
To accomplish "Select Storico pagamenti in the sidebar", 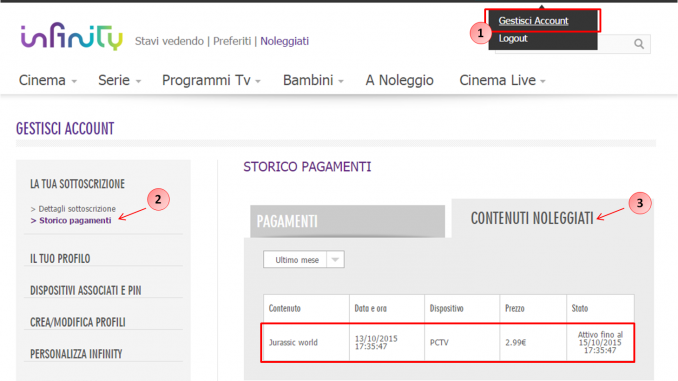I will click(x=71, y=221).
